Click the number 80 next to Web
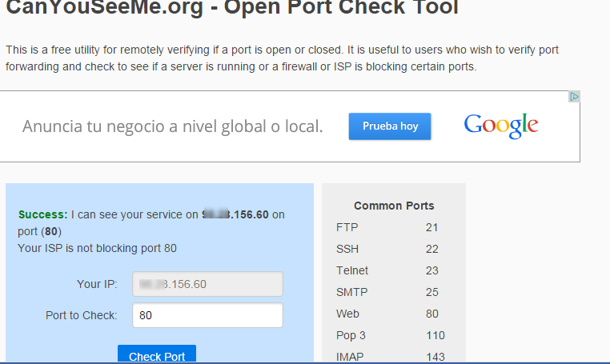The width and height of the screenshot is (610, 364). 431,314
